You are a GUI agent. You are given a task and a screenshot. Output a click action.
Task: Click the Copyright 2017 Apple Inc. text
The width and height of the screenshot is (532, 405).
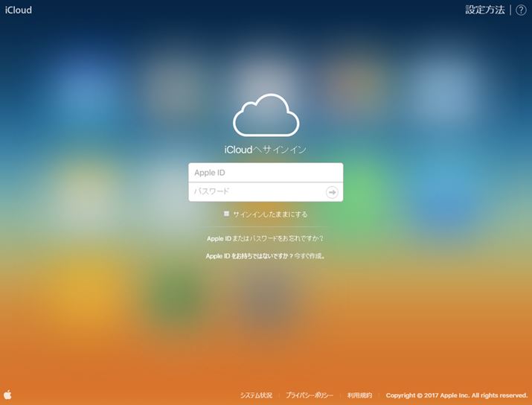(457, 395)
